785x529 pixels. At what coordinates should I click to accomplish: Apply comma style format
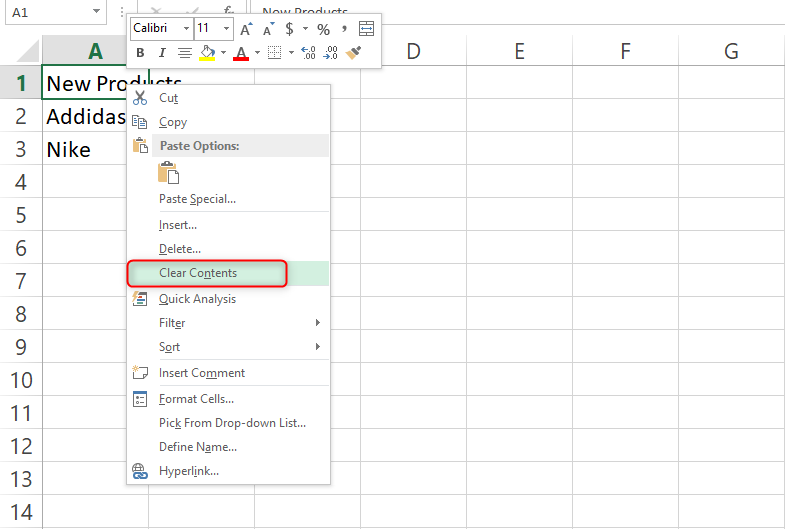(x=344, y=29)
